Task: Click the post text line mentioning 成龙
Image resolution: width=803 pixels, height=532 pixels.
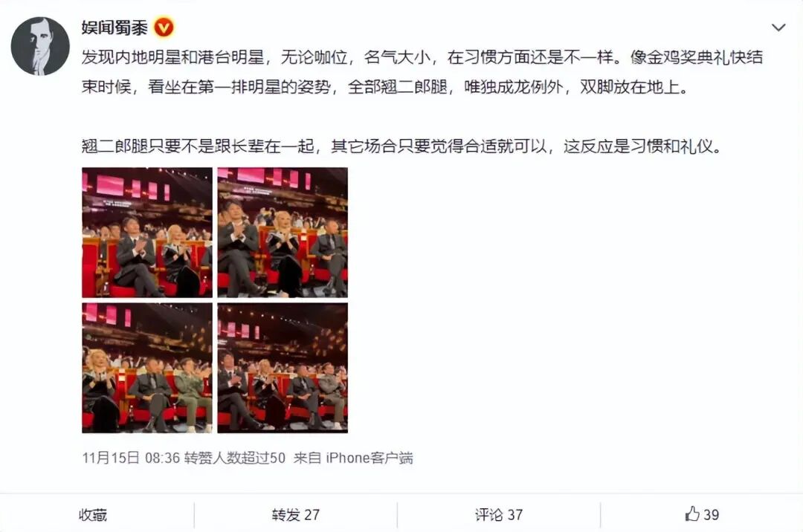Action: click(384, 87)
